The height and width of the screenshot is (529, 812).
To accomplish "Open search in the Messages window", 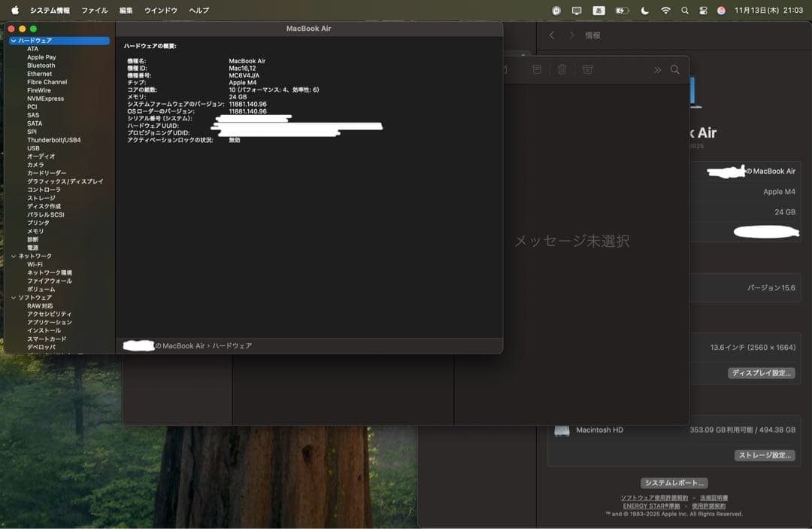I will pyautogui.click(x=675, y=69).
